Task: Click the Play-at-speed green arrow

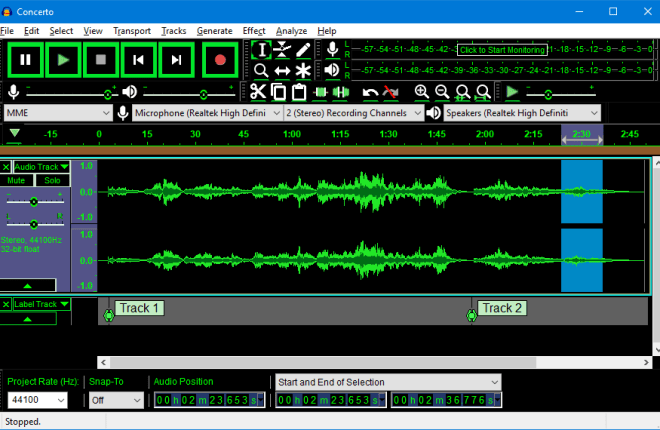Action: (512, 92)
